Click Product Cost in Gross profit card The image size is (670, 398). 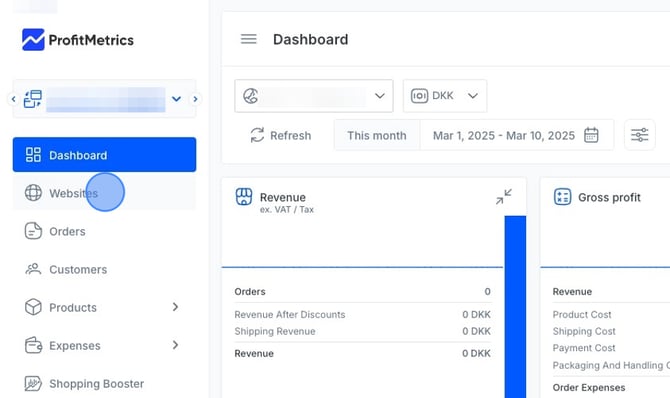click(x=582, y=315)
